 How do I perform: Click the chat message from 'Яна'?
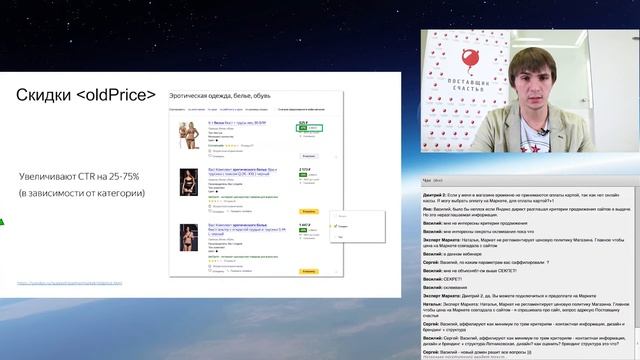tap(527, 212)
